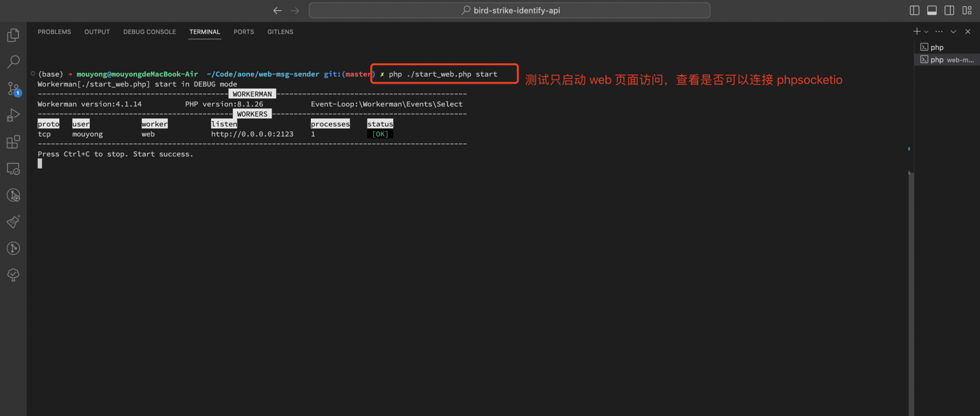Collapse the panel with chevron down
Viewport: 980px width, 416px height.
[953, 32]
